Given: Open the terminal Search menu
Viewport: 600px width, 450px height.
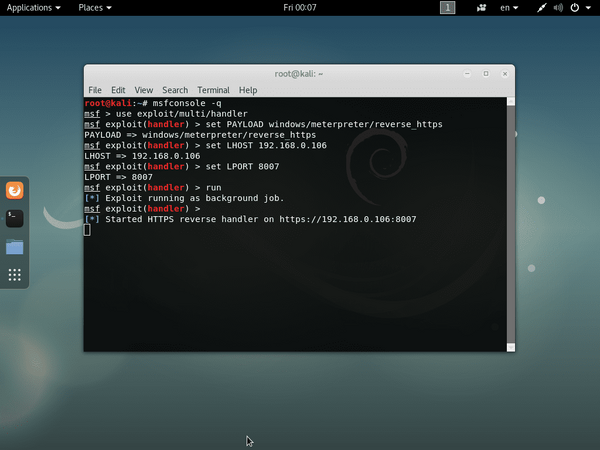Looking at the screenshot, I should pos(175,90).
